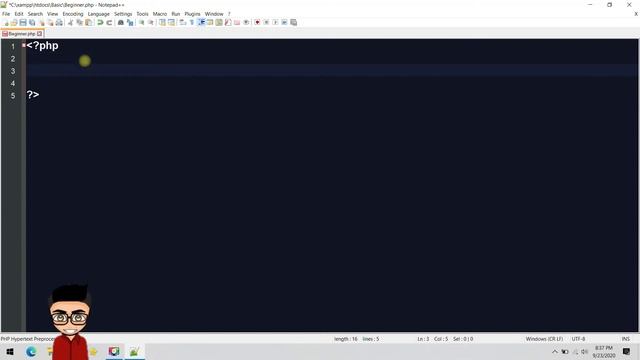Toggle the highlighted Indent Guide icon
The width and height of the screenshot is (640, 360).
[x=201, y=22]
